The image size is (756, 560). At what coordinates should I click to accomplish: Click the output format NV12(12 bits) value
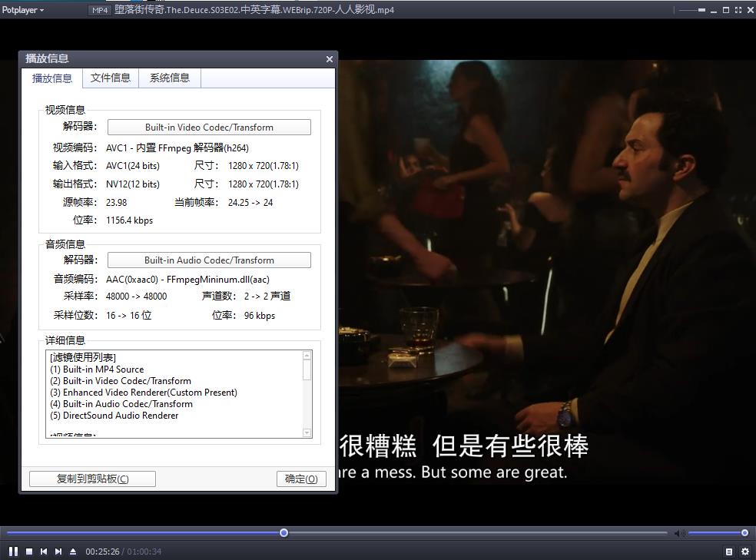133,184
